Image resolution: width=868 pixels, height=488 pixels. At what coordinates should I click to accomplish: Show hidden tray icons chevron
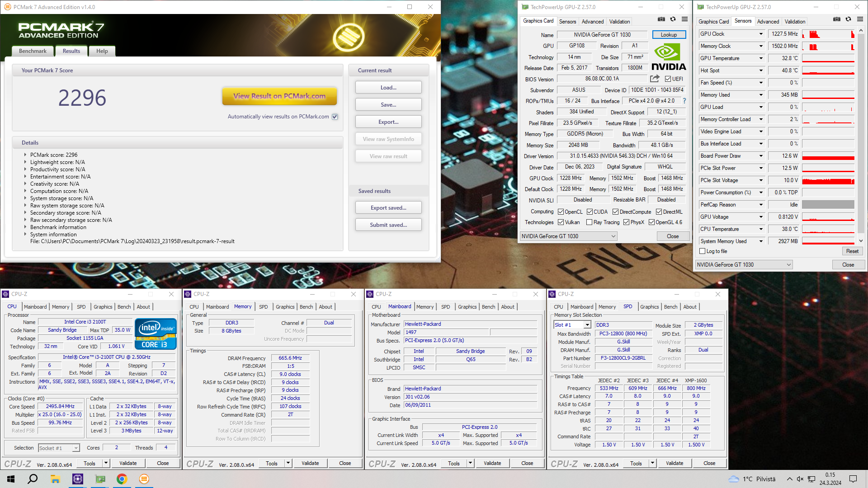(789, 479)
